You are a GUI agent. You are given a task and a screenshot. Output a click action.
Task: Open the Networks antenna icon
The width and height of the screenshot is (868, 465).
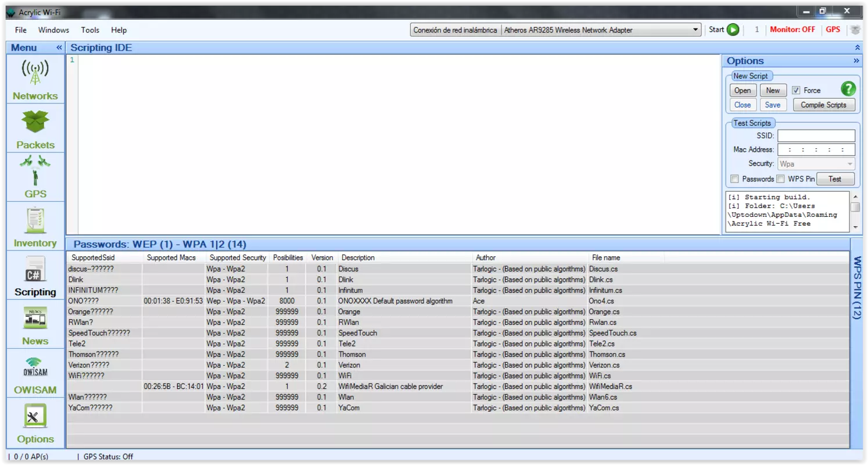point(35,73)
